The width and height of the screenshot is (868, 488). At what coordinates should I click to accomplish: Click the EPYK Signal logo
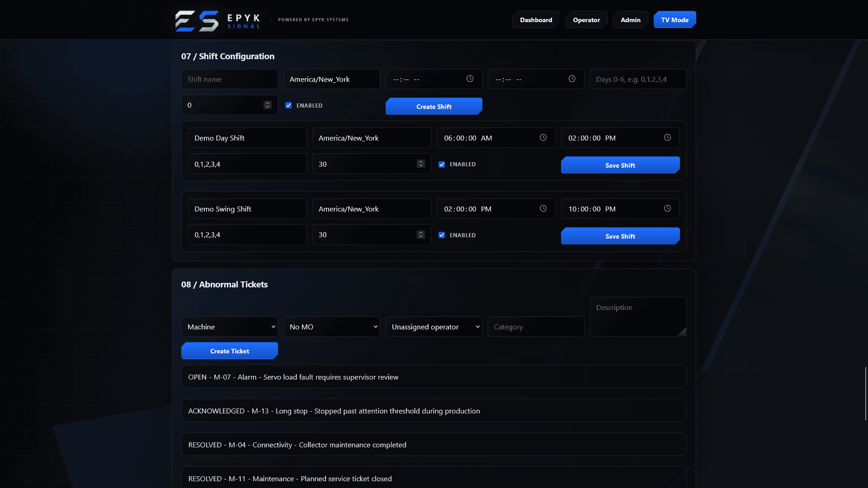(x=217, y=20)
